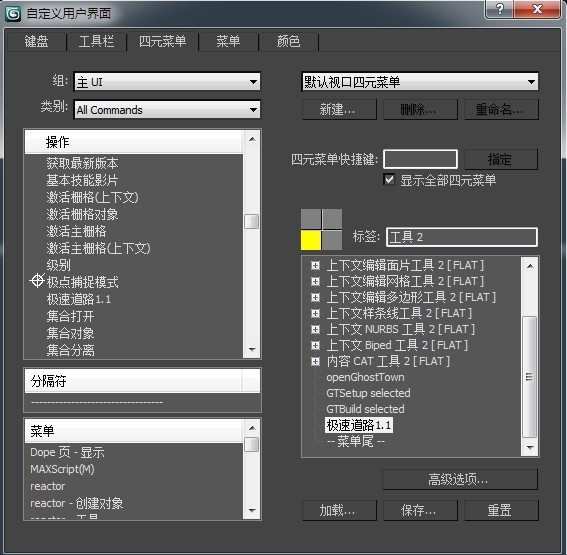The width and height of the screenshot is (567, 555).
Task: Click the 操作 list scrollbar thumb
Action: click(x=252, y=221)
